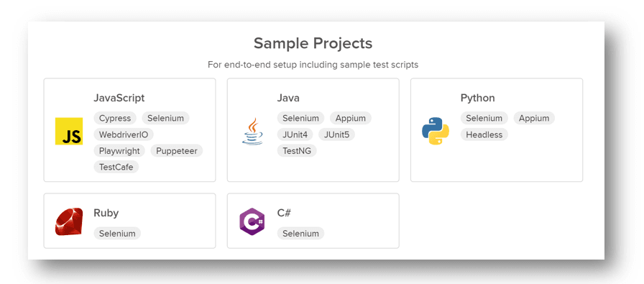Screen dimensions: 644x284
Task: Click the JUnit4 tag under Java
Action: coord(295,134)
